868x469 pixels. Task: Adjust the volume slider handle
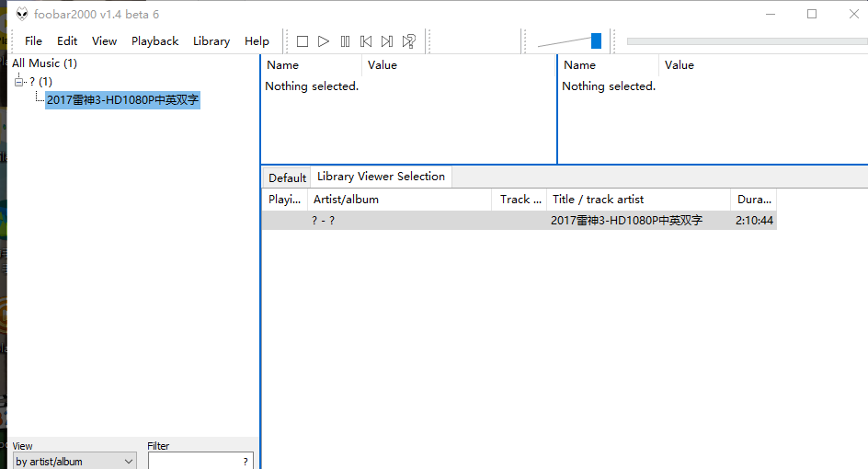(596, 41)
